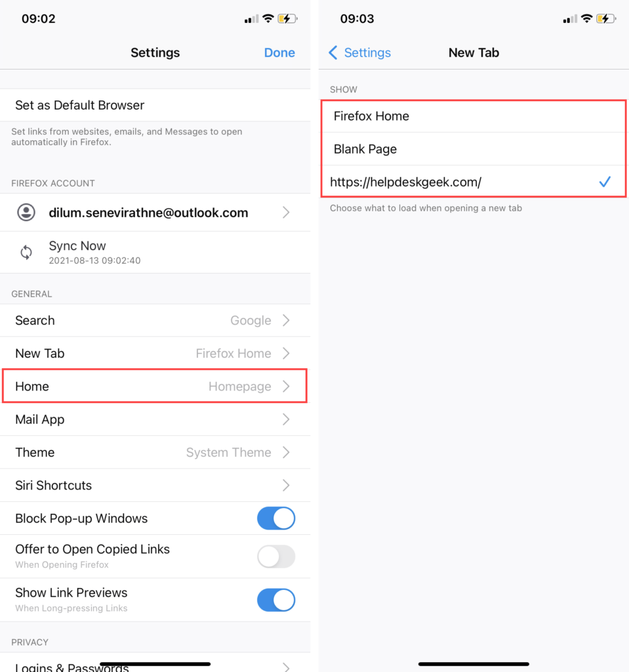The height and width of the screenshot is (672, 629).
Task: Tap the right screen's charging battery icon
Action: click(x=606, y=19)
